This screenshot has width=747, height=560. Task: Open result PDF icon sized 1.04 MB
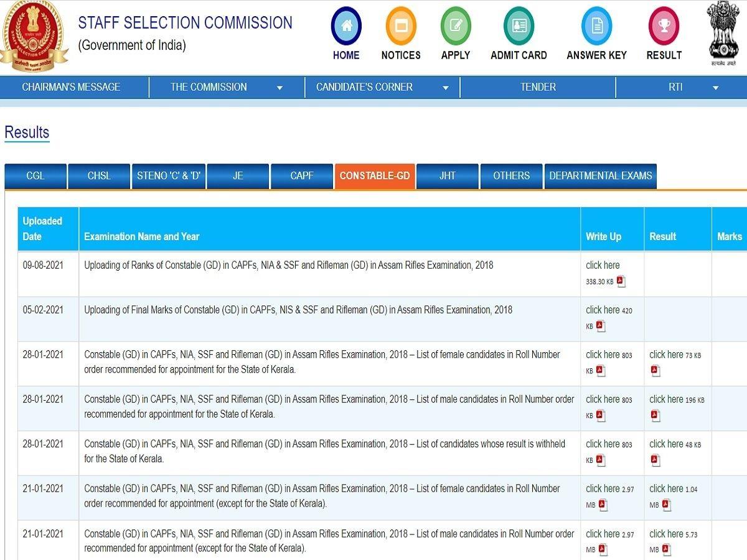tap(667, 505)
